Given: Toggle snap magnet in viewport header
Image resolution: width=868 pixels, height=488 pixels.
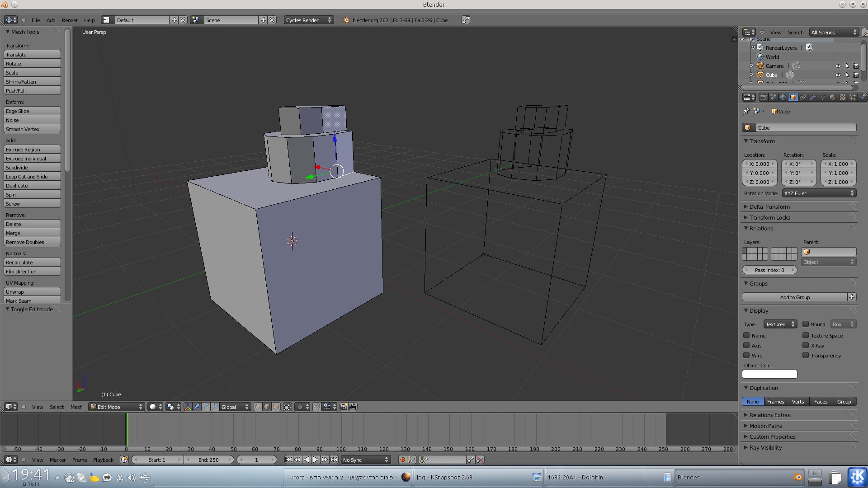Looking at the screenshot, I should 316,407.
